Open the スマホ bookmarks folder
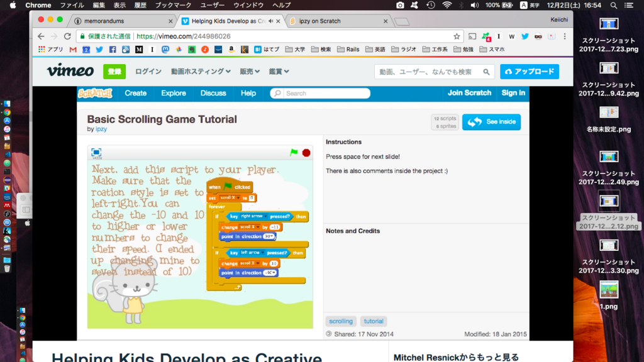 click(492, 49)
